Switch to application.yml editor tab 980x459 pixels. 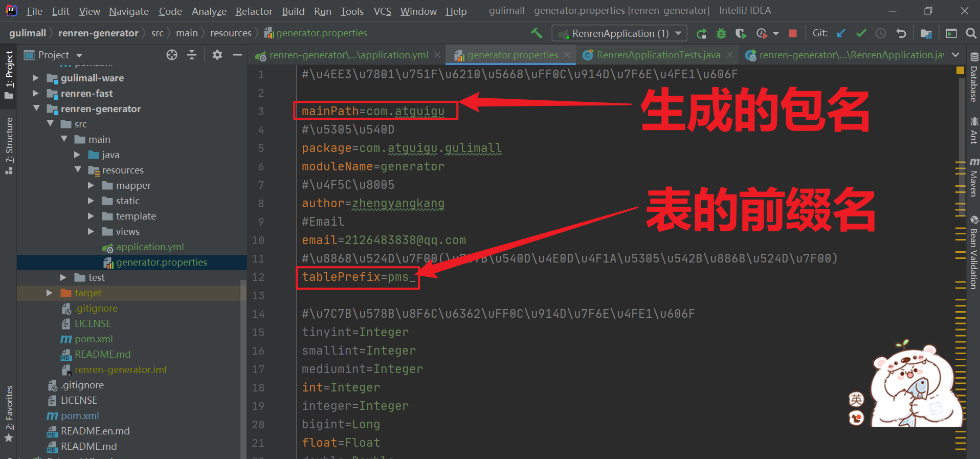click(349, 55)
